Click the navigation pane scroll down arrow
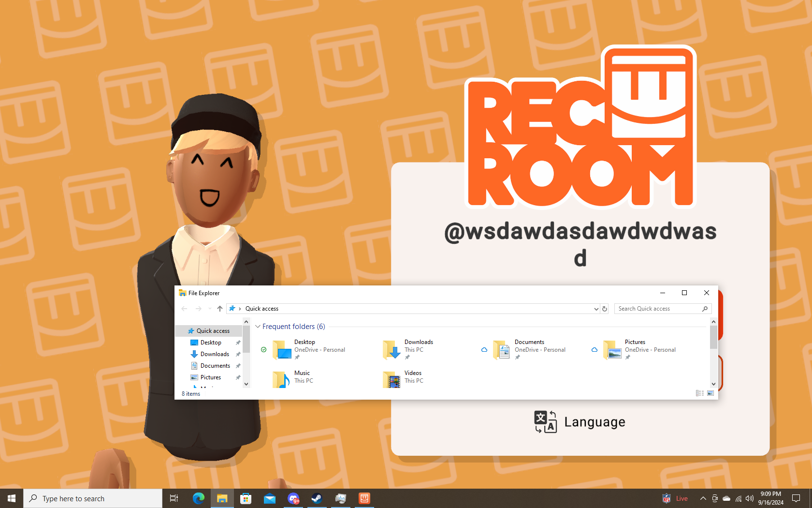The height and width of the screenshot is (508, 812). coord(246,384)
